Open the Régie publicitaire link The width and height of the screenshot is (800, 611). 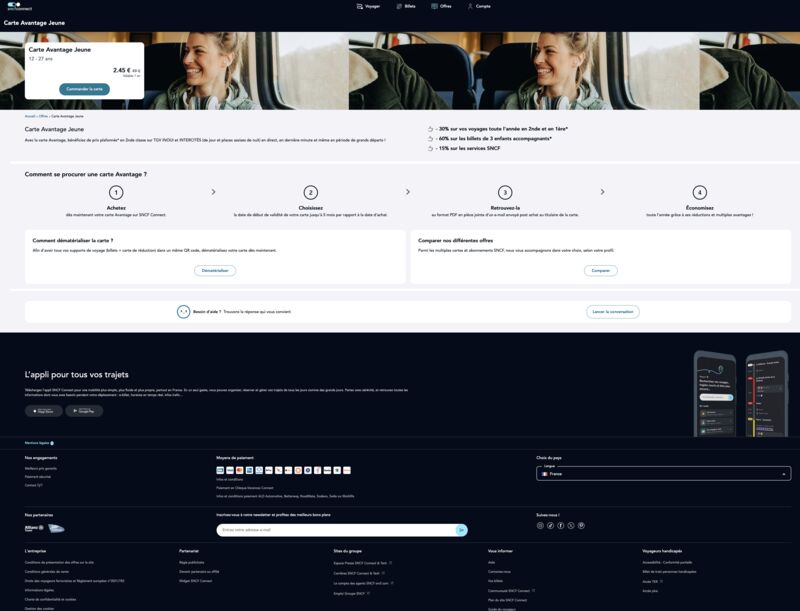pos(192,563)
